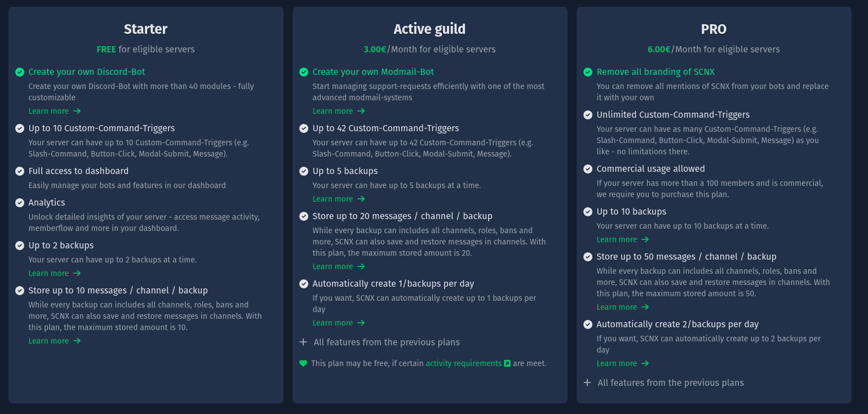Select the PRO plan heading

pyautogui.click(x=714, y=29)
